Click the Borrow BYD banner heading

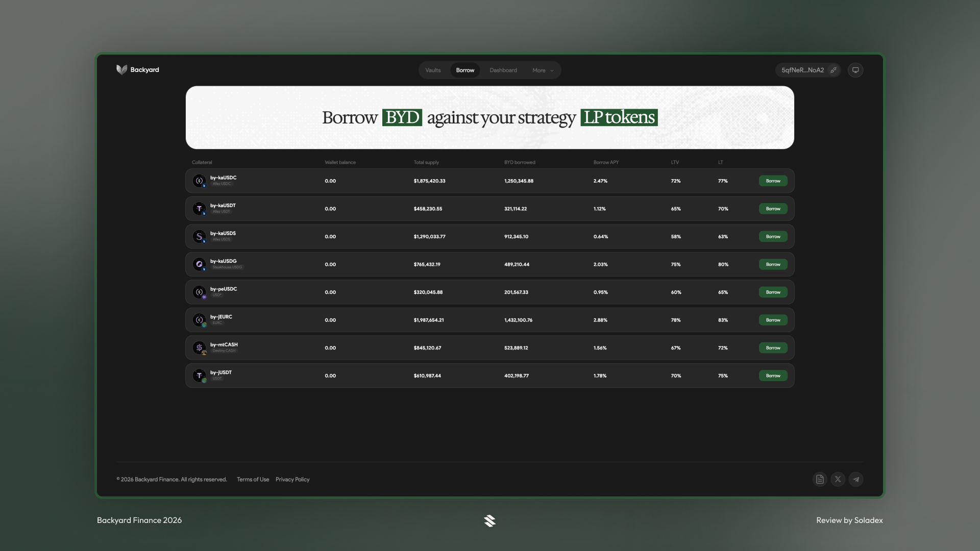coord(489,117)
